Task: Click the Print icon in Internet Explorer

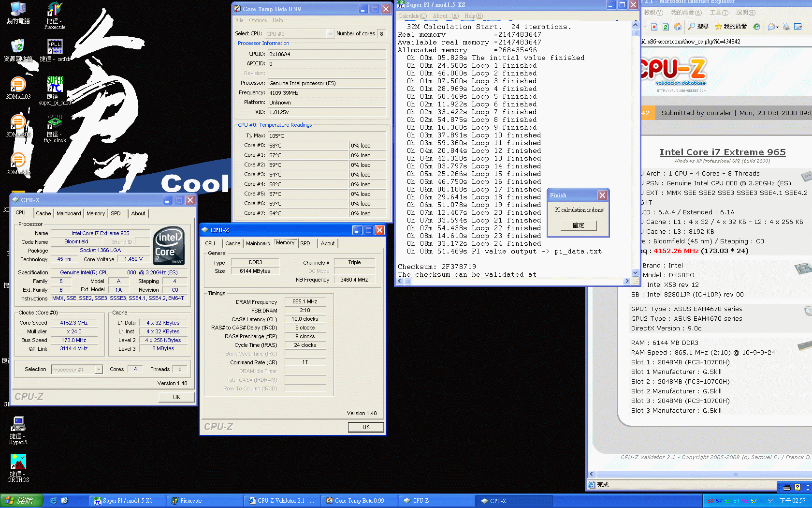Action: click(786, 27)
